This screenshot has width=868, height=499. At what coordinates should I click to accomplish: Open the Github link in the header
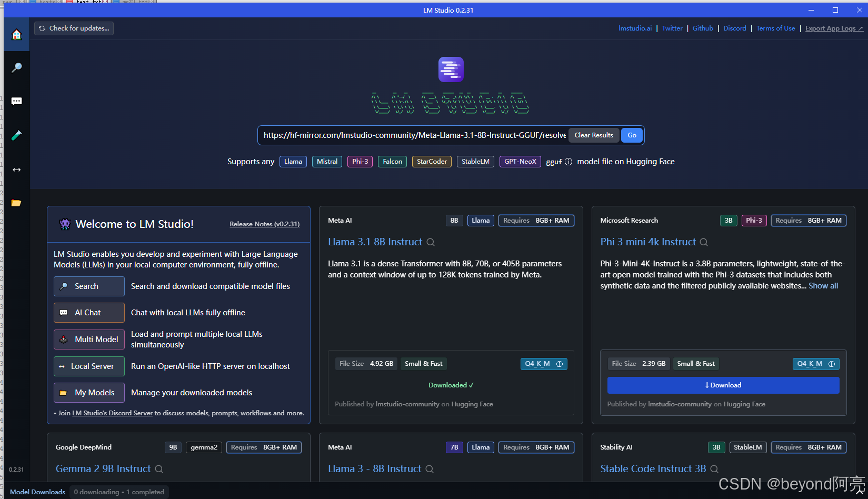click(703, 28)
